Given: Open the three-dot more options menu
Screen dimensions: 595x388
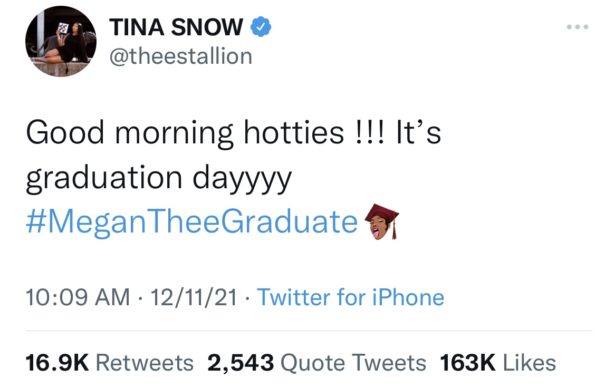Looking at the screenshot, I should coord(578,27).
